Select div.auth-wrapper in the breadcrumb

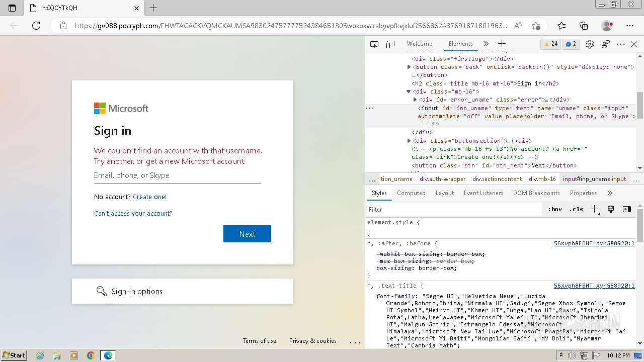(x=443, y=179)
